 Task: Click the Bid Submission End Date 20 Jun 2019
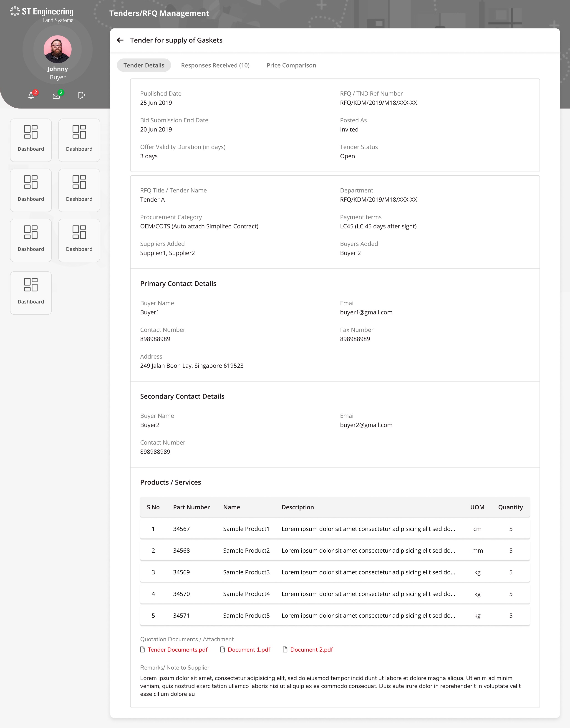click(156, 129)
